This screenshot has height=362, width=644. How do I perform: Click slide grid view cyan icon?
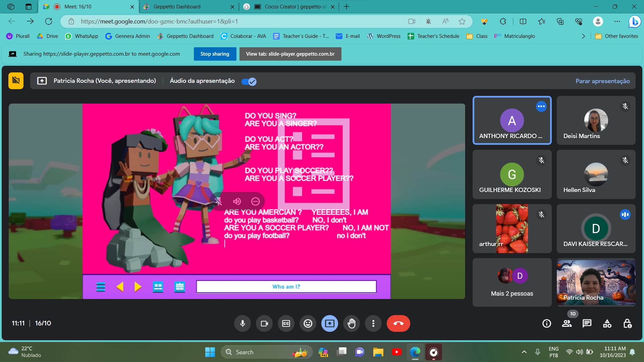(180, 287)
